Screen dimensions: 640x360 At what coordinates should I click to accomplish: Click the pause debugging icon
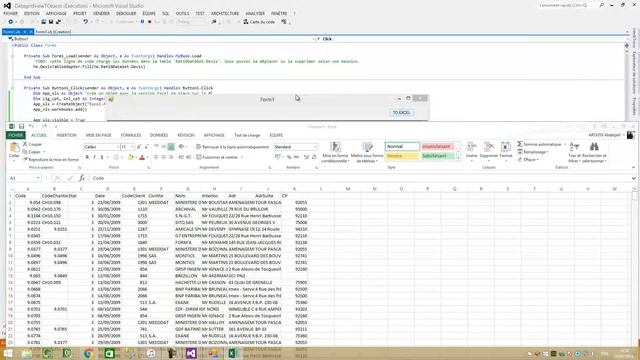(142, 22)
